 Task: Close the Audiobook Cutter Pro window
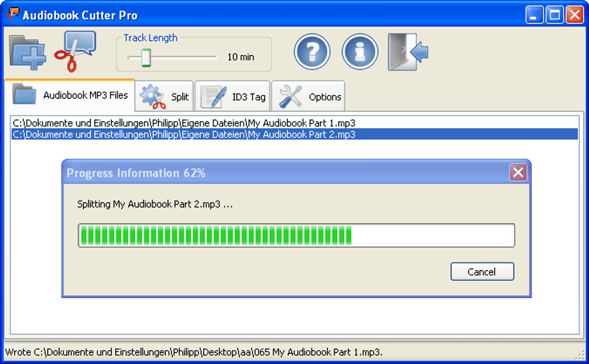tap(574, 15)
